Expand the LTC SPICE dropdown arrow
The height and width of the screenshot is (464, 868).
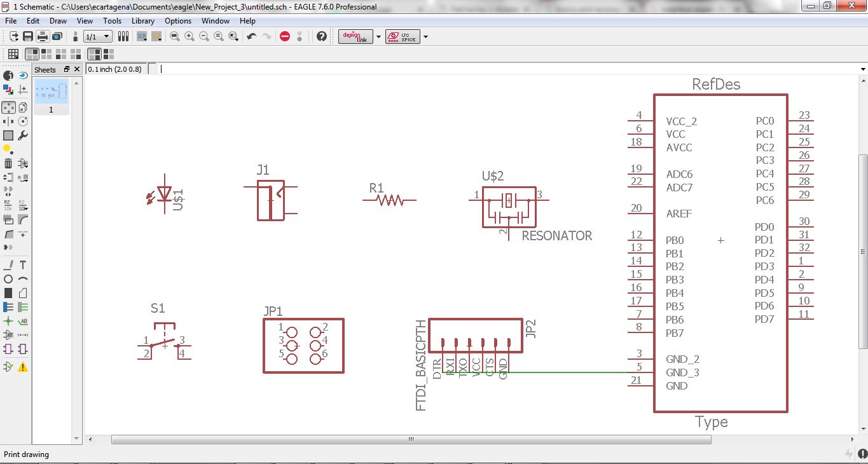(x=426, y=36)
